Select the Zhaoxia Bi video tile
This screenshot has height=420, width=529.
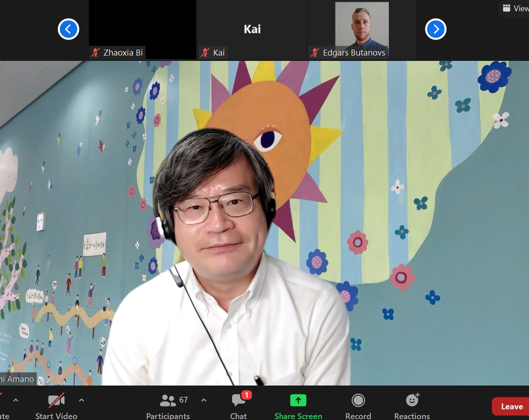click(x=142, y=30)
